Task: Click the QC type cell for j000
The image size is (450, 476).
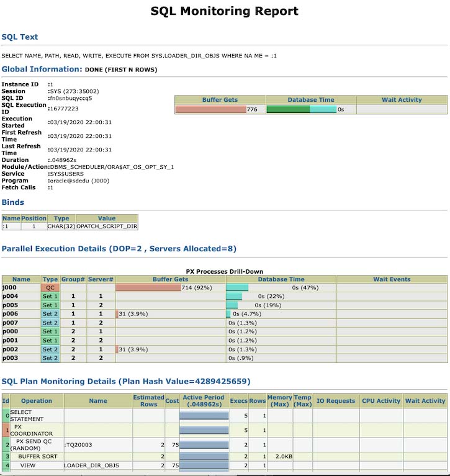Action: (50, 287)
